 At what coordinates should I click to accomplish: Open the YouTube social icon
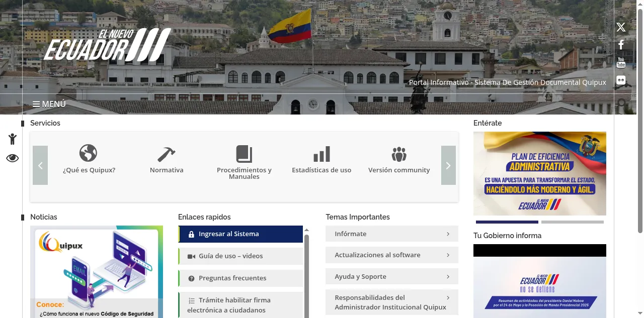(621, 62)
